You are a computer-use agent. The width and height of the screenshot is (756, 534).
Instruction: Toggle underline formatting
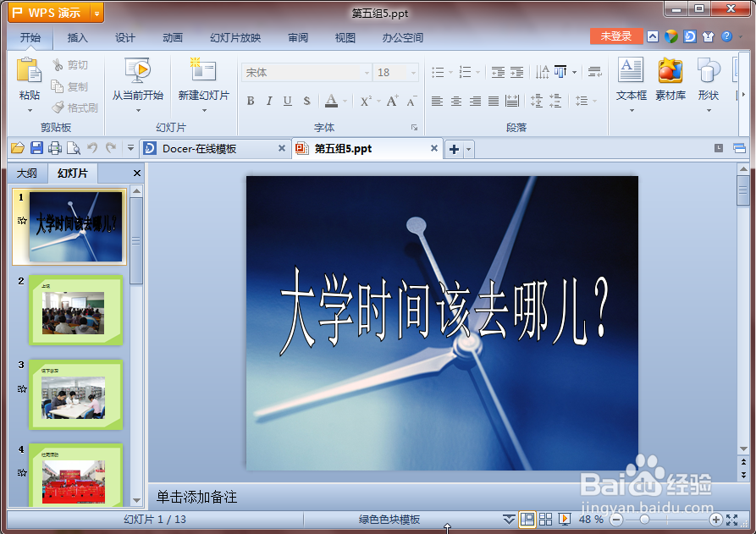pyautogui.click(x=287, y=101)
